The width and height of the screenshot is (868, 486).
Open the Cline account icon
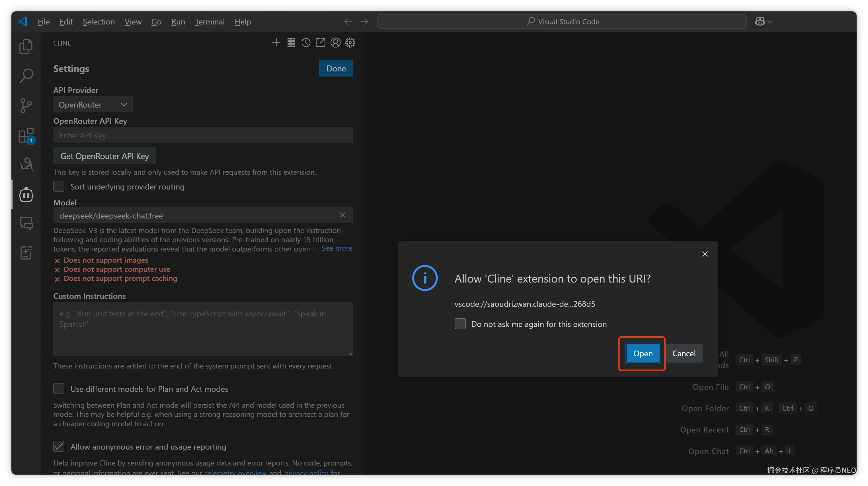(x=335, y=43)
